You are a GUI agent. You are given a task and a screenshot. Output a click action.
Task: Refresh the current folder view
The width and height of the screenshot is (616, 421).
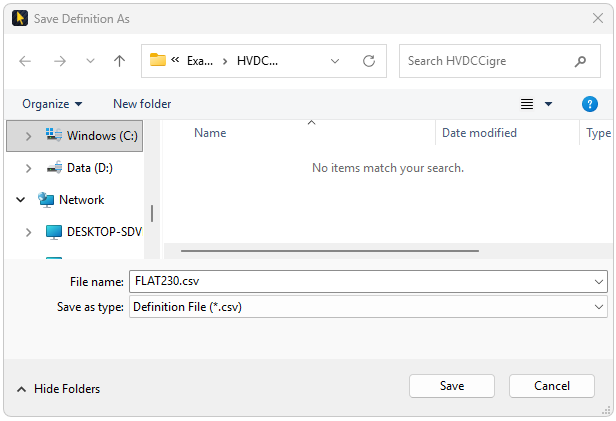coord(368,61)
